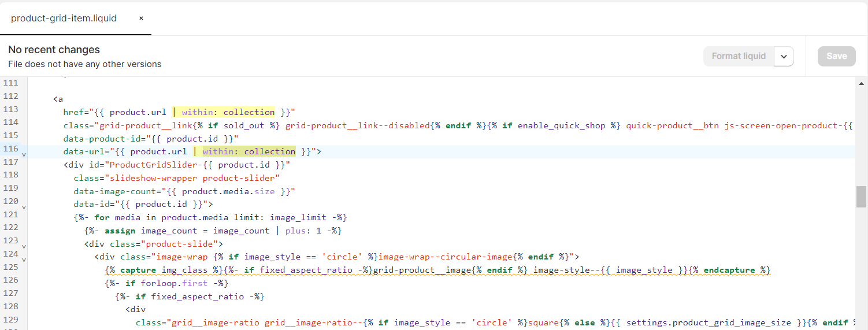Click the vertical scrollbar thumb
This screenshot has height=330, width=868.
click(x=862, y=196)
